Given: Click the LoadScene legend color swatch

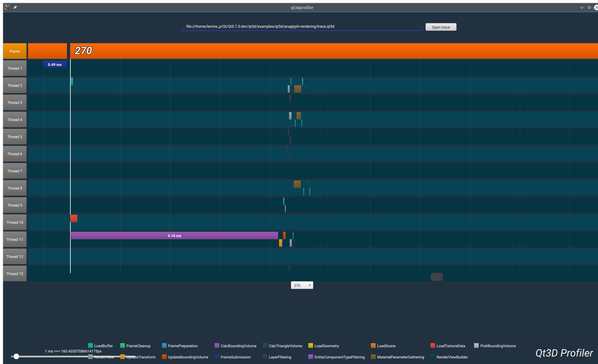Looking at the screenshot, I should pyautogui.click(x=373, y=345).
